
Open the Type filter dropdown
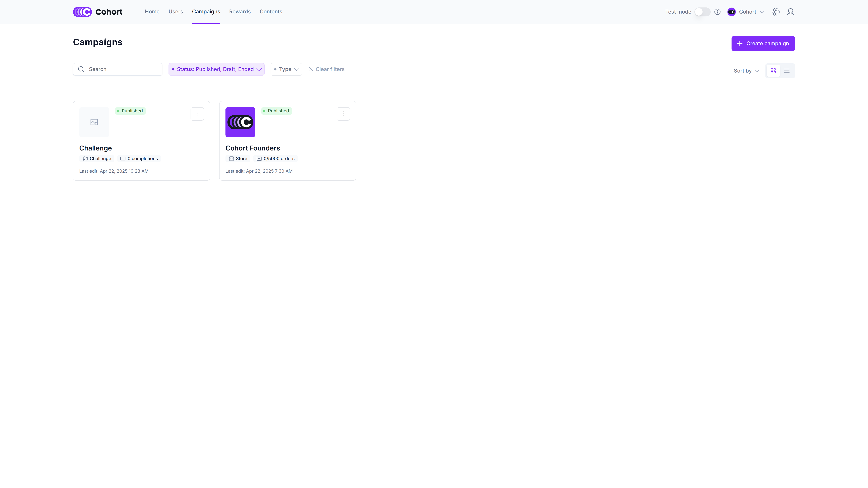(x=286, y=69)
